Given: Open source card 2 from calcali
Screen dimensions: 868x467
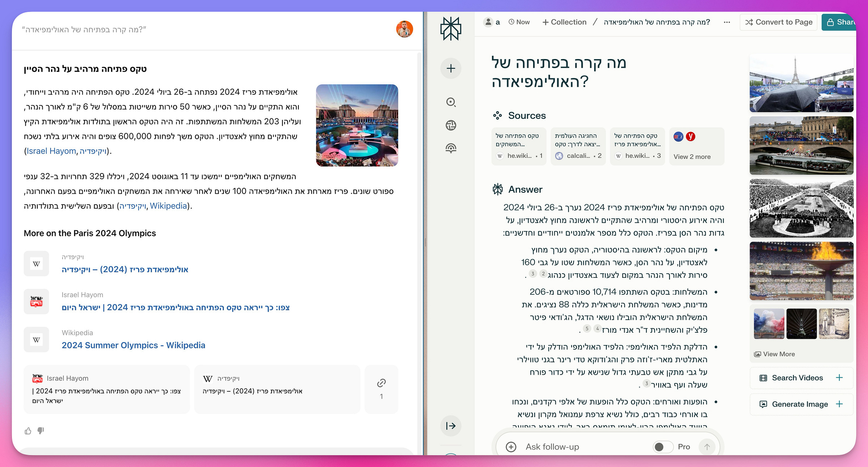Looking at the screenshot, I should (x=578, y=146).
